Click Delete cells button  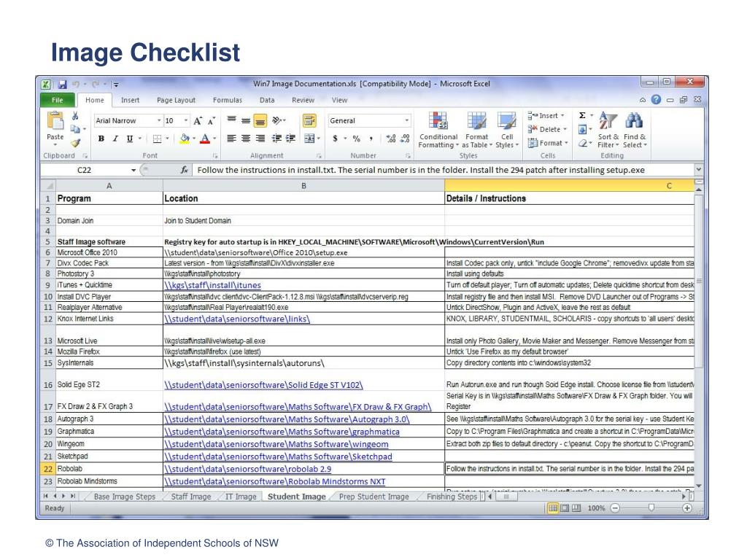point(547,130)
